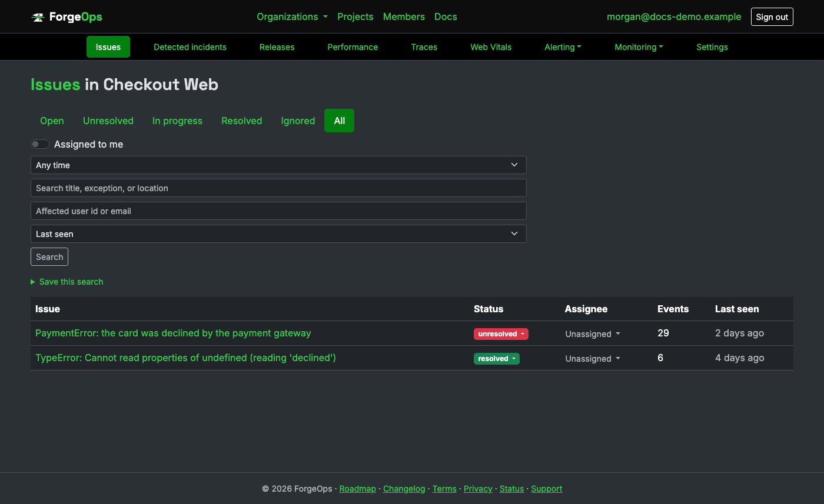824x504 pixels.
Task: Toggle the Assigned to me switch
Action: (x=40, y=144)
